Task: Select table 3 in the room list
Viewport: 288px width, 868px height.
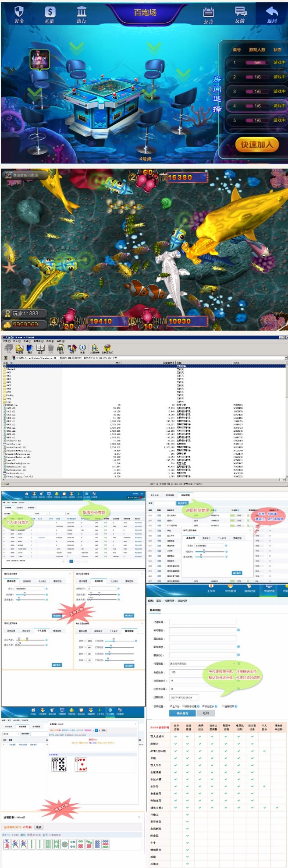Action: click(x=256, y=92)
